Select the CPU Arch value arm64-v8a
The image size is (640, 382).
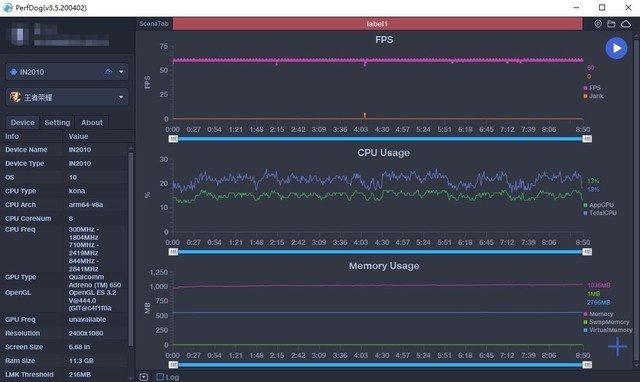(x=86, y=204)
